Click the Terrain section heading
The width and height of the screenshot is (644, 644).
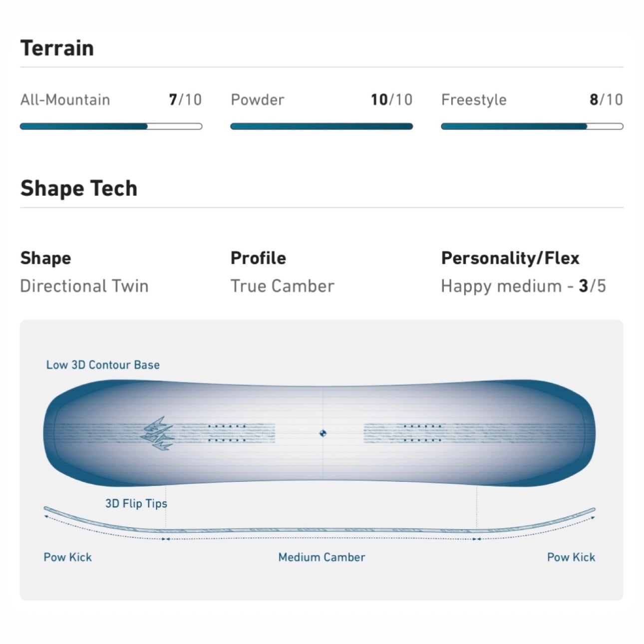[x=57, y=48]
